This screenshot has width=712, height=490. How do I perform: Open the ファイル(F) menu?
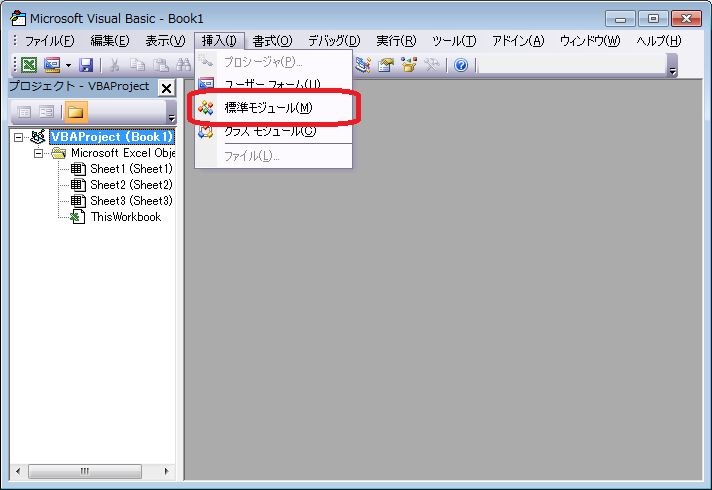(x=49, y=41)
